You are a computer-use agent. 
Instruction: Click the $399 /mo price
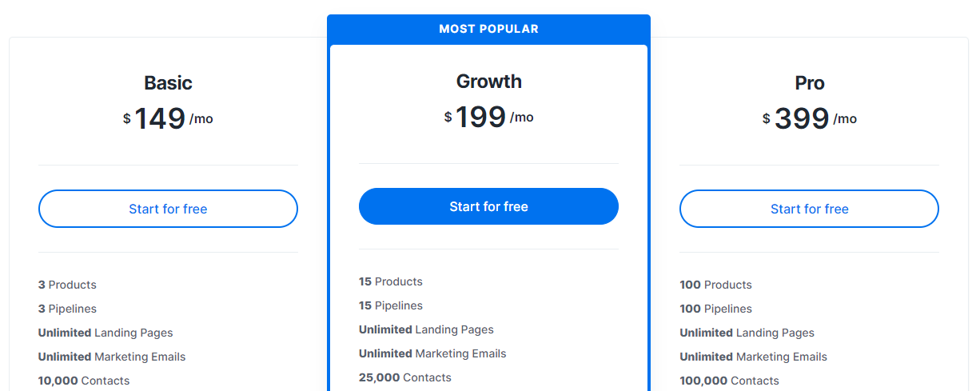click(x=809, y=119)
